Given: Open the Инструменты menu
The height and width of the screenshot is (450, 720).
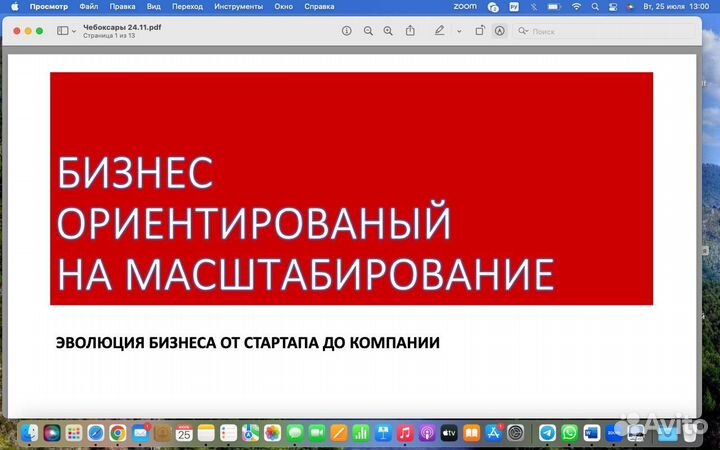Looking at the screenshot, I should pyautogui.click(x=238, y=6).
